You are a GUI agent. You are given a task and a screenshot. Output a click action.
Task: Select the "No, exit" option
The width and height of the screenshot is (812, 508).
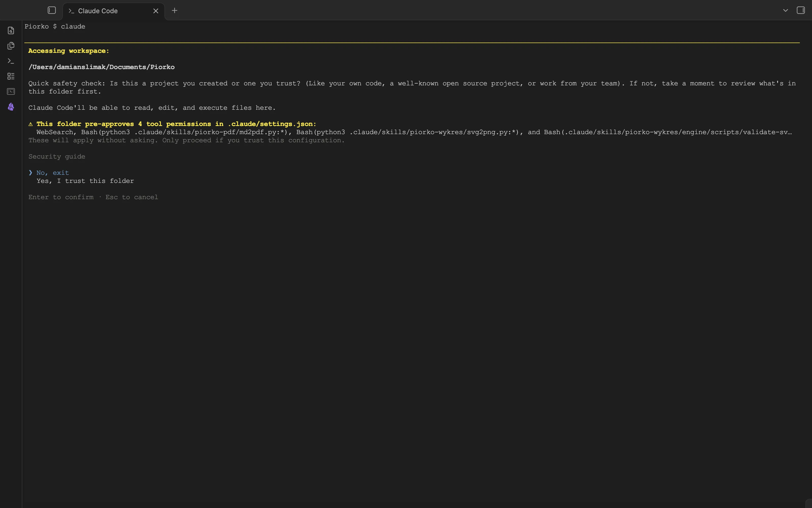pyautogui.click(x=53, y=173)
